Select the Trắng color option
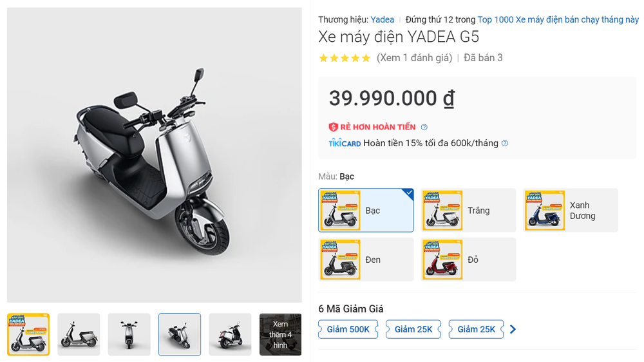This screenshot has height=362, width=644. click(468, 210)
